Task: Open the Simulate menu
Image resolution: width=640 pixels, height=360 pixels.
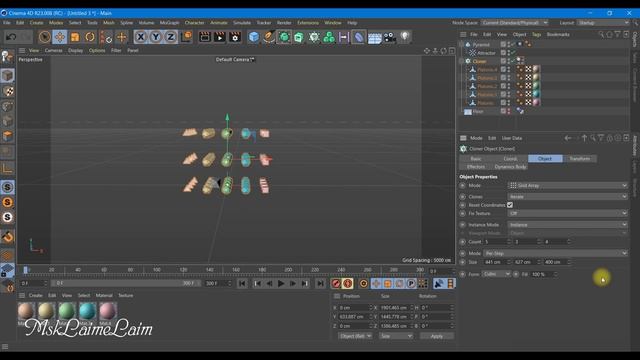Action: pyautogui.click(x=242, y=23)
